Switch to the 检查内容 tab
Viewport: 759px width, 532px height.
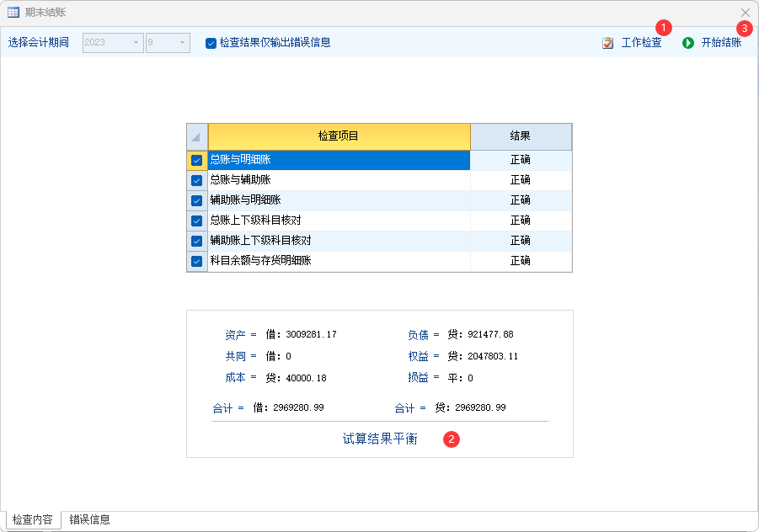[32, 519]
